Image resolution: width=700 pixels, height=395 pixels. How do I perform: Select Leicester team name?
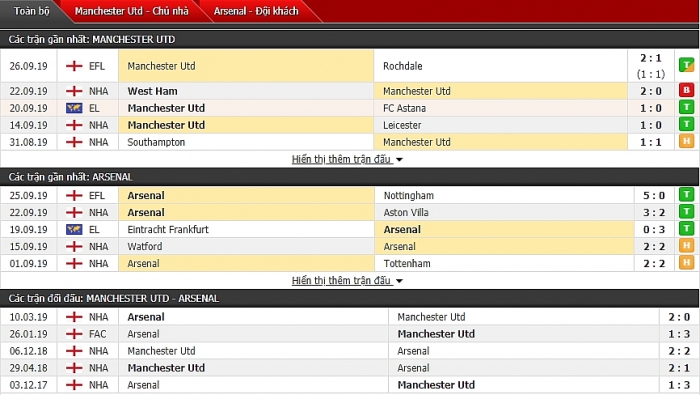click(x=402, y=125)
